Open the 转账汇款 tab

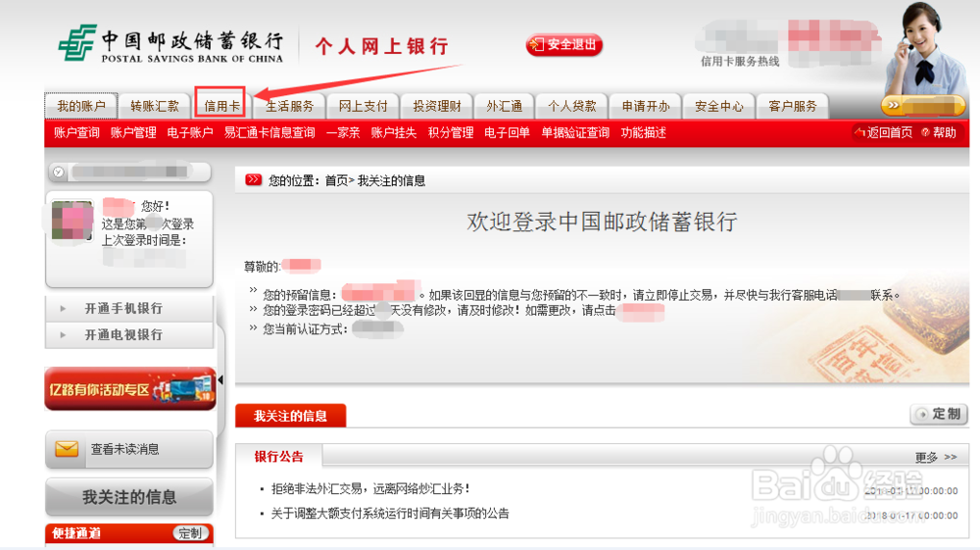[x=155, y=106]
